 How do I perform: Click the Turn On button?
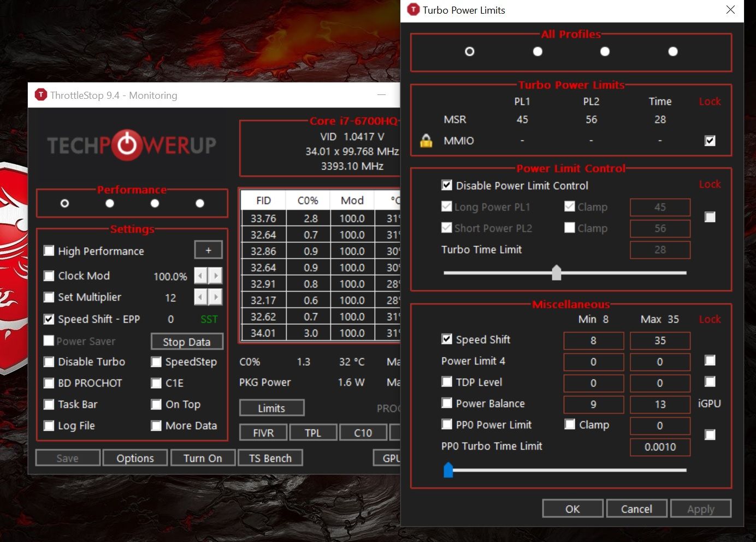[x=203, y=458]
